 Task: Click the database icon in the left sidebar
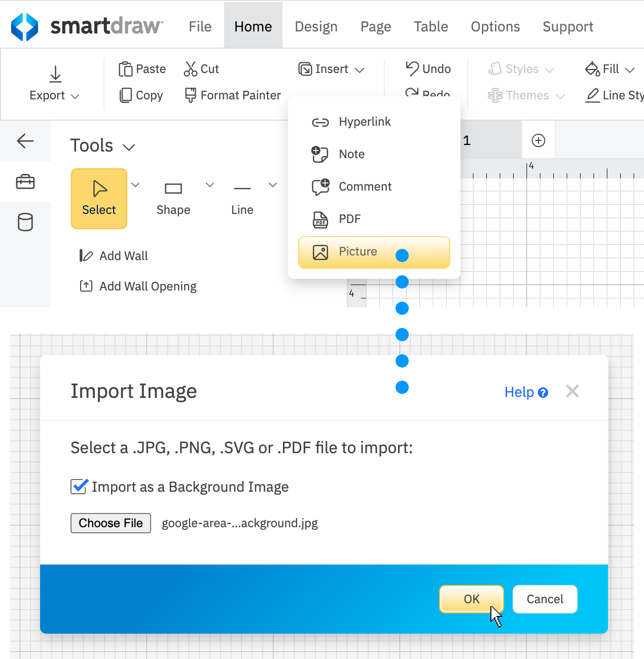pos(25,222)
